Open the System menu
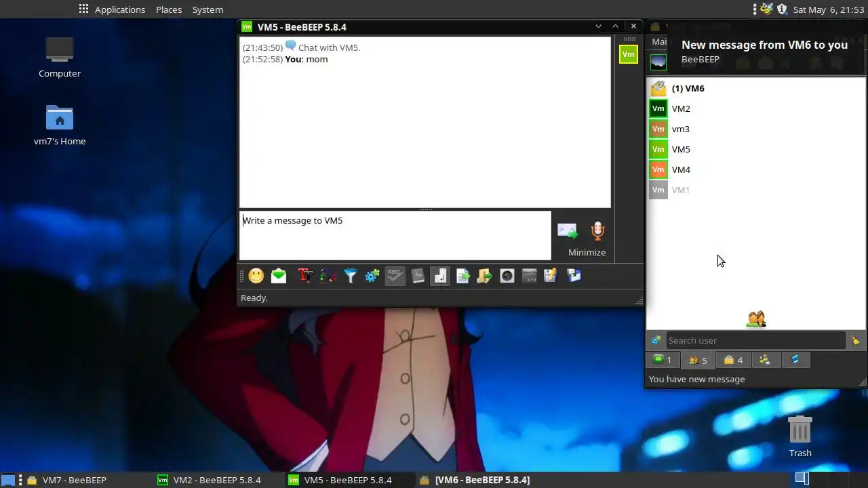 (208, 9)
